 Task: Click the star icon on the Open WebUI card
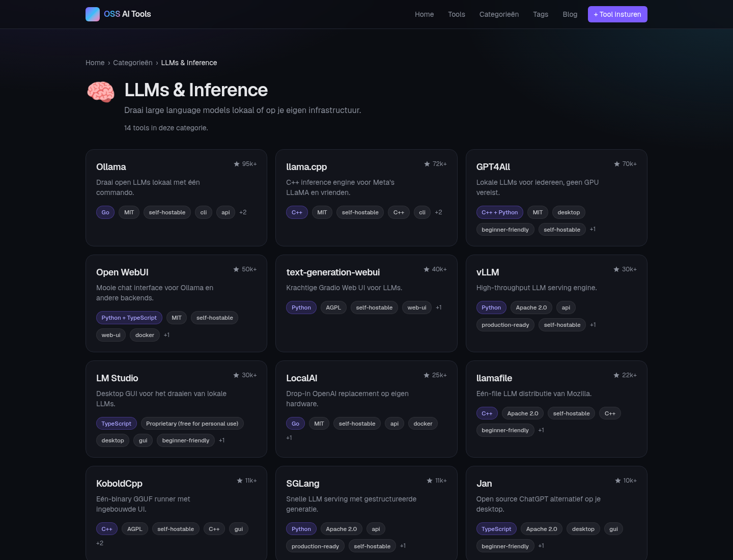pyautogui.click(x=236, y=269)
